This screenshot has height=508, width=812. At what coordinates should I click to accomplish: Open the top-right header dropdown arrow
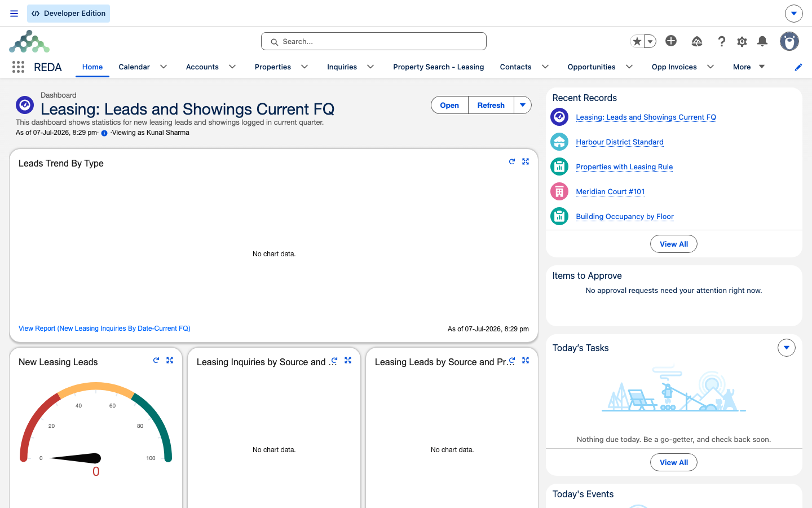pos(794,13)
